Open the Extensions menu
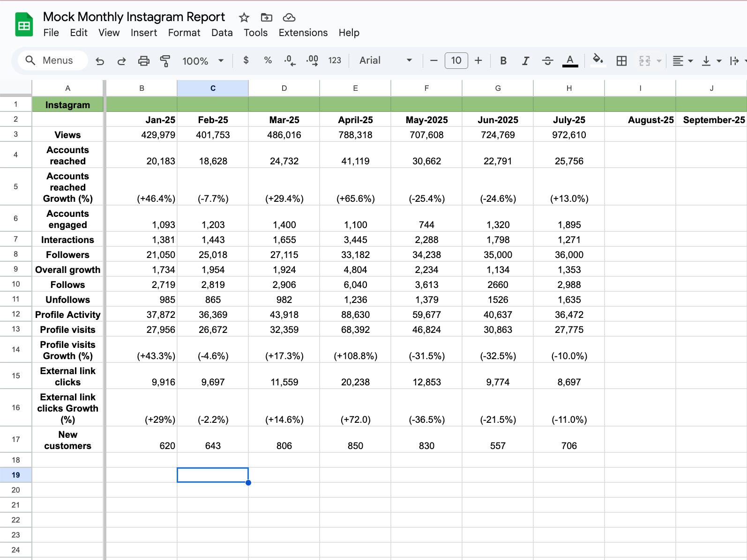747x560 pixels. [x=303, y=33]
